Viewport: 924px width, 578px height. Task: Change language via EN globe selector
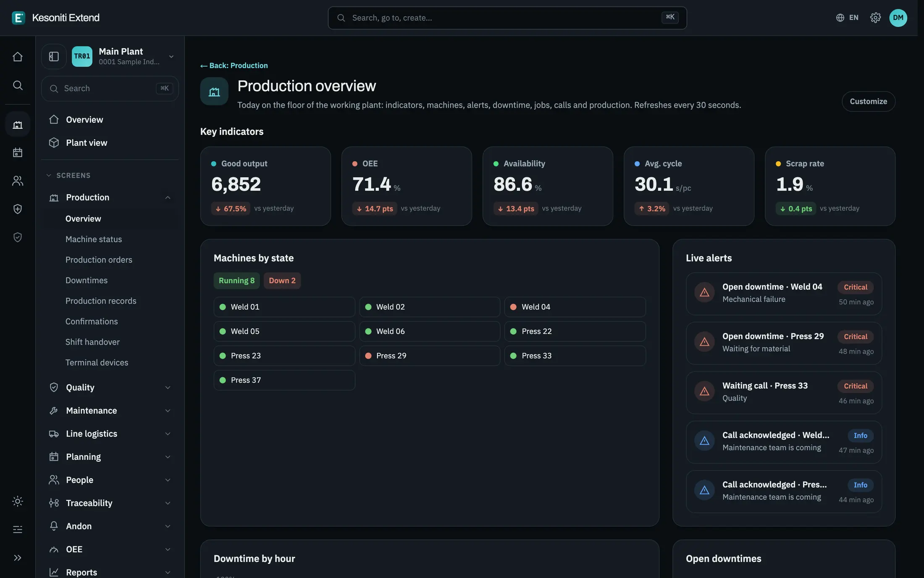(847, 18)
